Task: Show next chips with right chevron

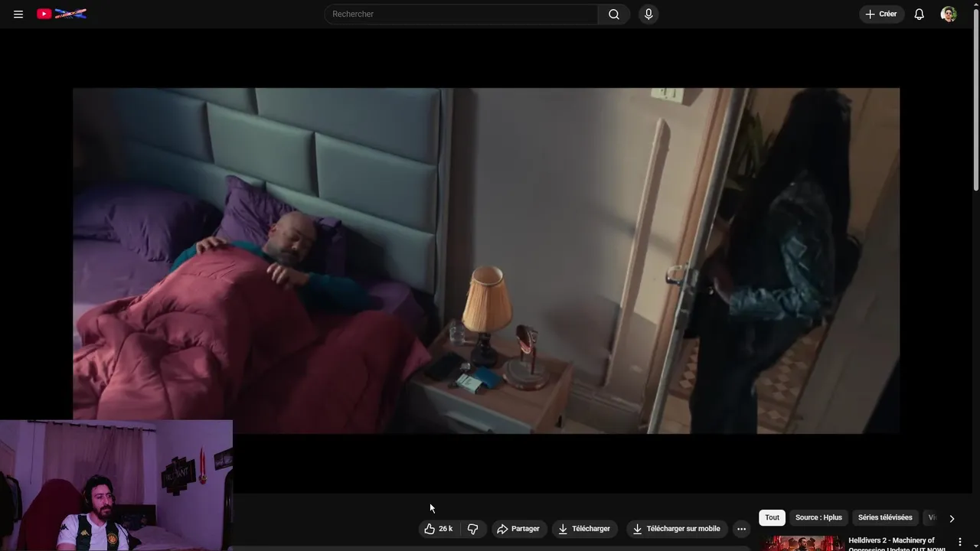Action: click(x=952, y=518)
